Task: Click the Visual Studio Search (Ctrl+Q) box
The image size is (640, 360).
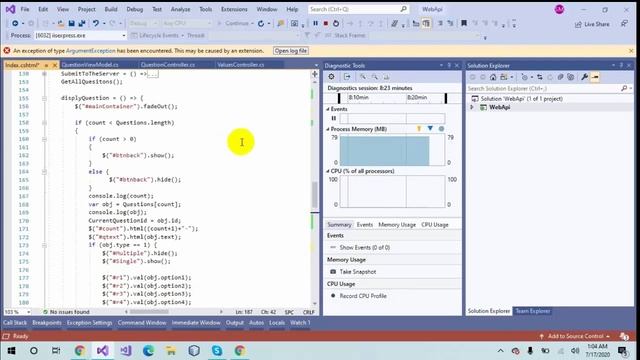Action: (x=358, y=9)
